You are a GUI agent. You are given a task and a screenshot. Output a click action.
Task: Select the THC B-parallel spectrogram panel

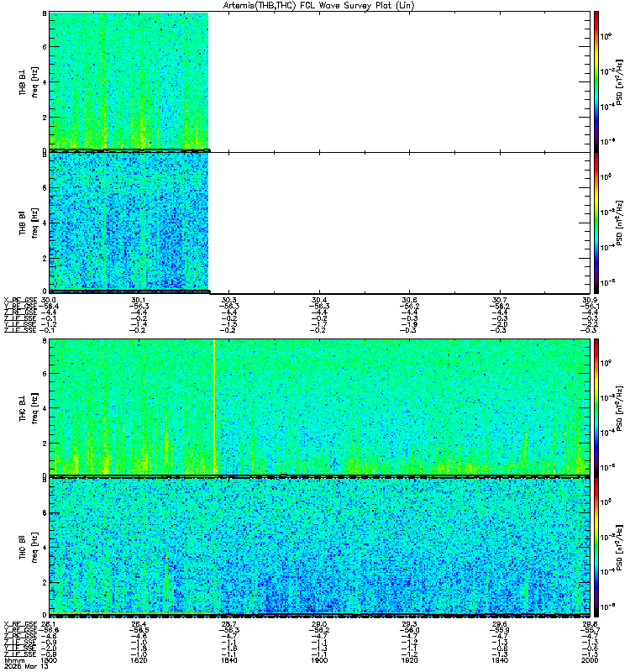[x=320, y=547]
